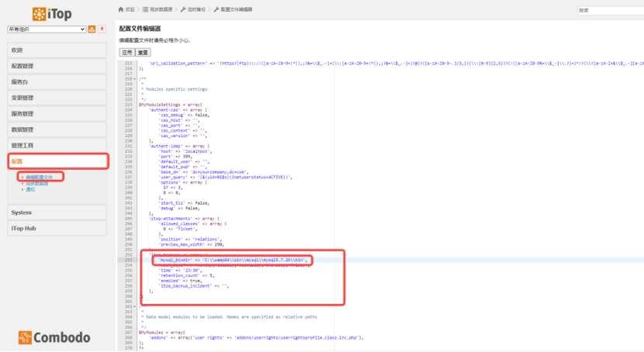The image size is (644, 352).
Task: Open the 配置管理 menu section
Action: tap(57, 66)
